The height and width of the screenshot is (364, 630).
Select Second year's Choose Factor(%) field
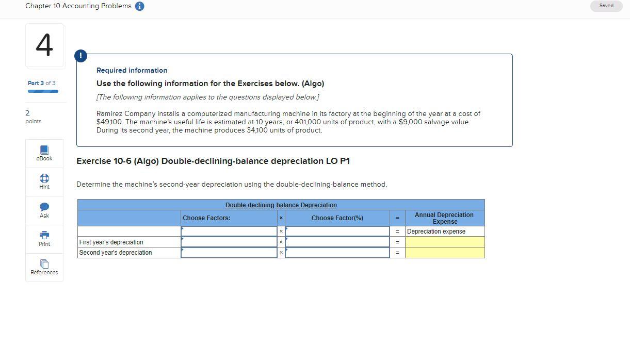click(x=337, y=253)
